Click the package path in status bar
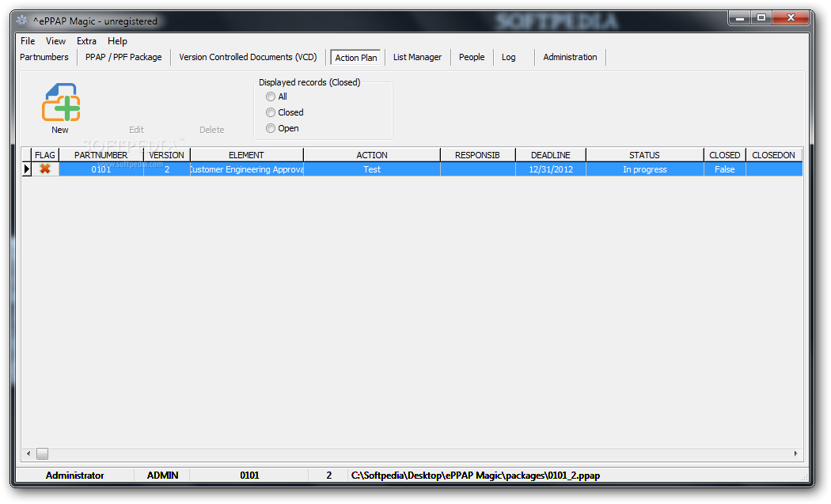 click(476, 476)
